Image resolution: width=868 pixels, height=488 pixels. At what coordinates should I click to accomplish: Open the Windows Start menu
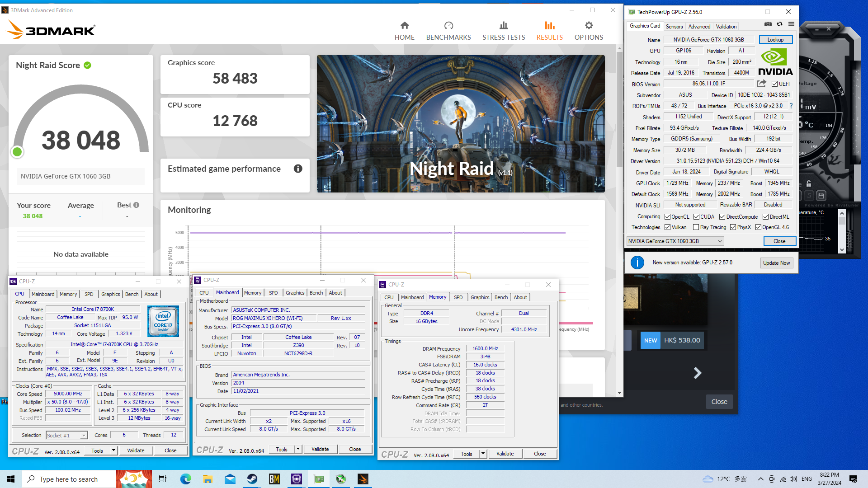pyautogui.click(x=11, y=479)
